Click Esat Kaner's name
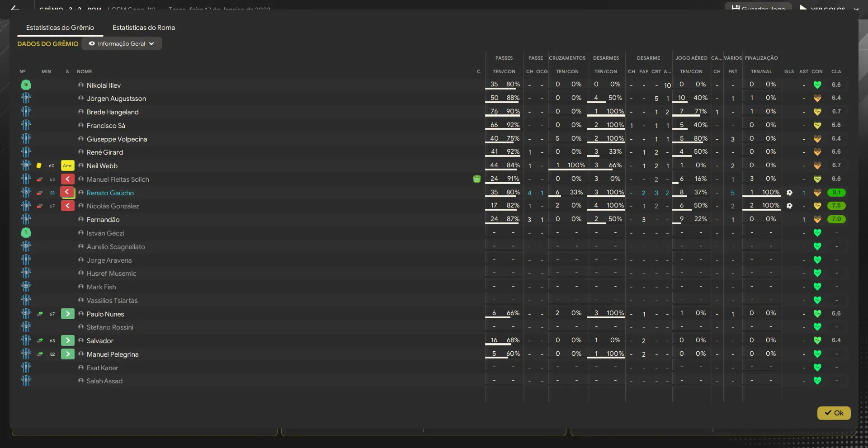868x448 pixels. 102,368
